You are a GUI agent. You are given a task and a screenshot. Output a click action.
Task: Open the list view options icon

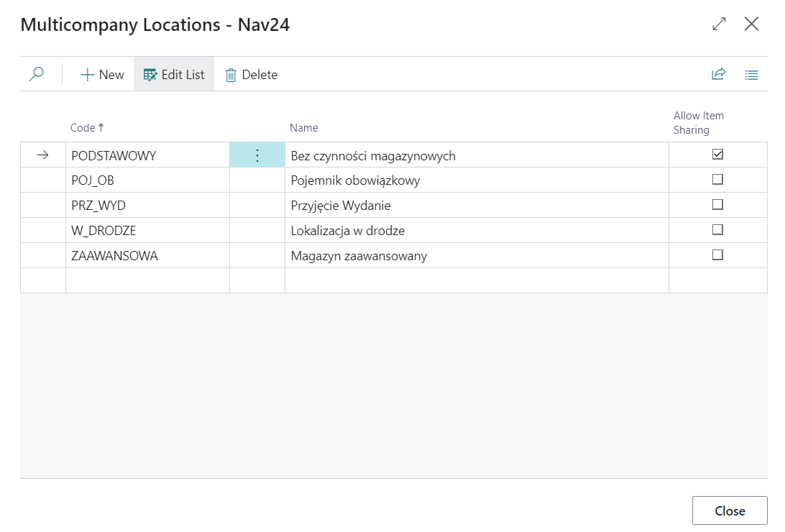(x=751, y=75)
